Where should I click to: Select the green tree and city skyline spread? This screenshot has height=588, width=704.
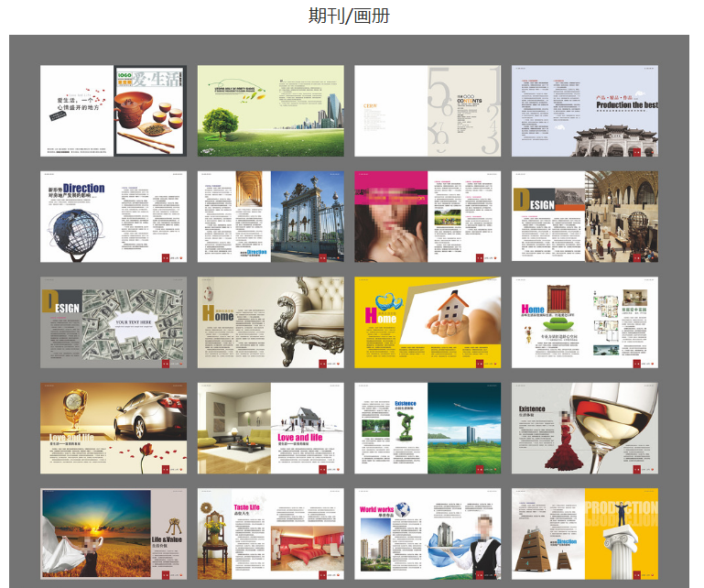tap(271, 110)
